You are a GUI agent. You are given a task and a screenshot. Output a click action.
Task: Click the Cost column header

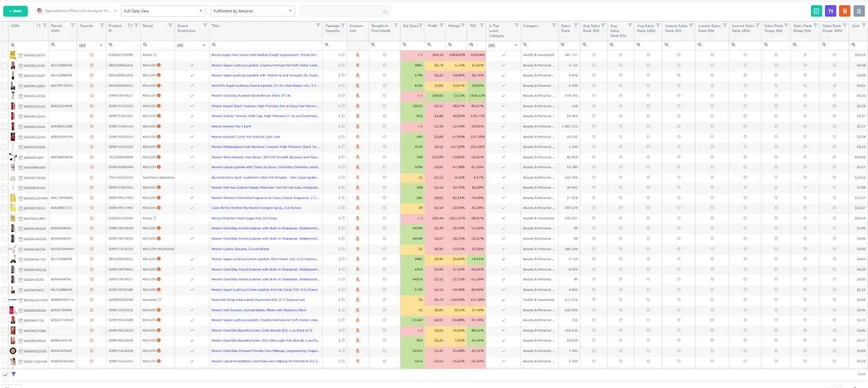856,26
